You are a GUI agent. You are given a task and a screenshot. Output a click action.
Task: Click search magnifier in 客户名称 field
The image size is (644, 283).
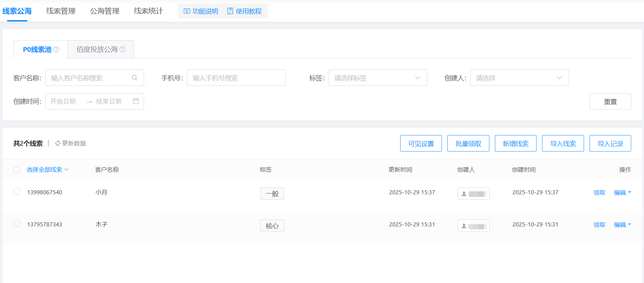click(x=135, y=78)
